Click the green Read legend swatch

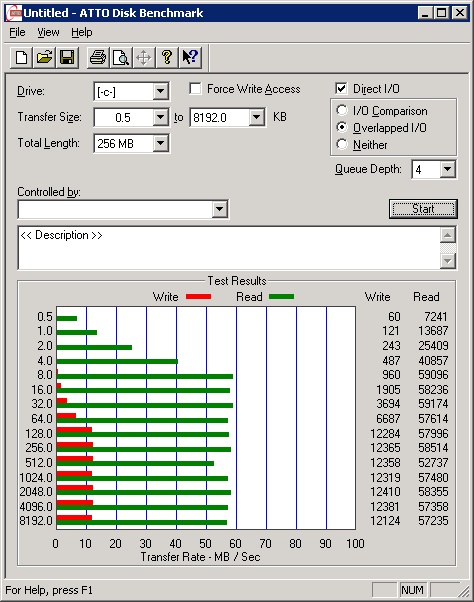point(281,296)
